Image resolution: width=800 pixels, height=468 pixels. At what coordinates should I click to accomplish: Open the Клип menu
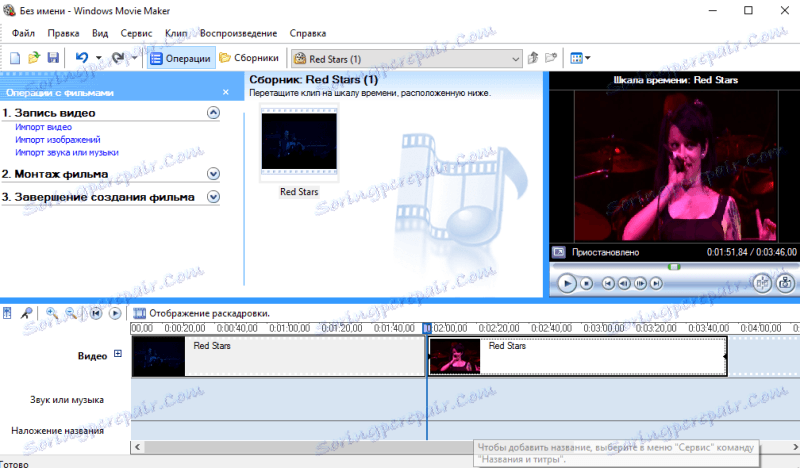point(176,33)
